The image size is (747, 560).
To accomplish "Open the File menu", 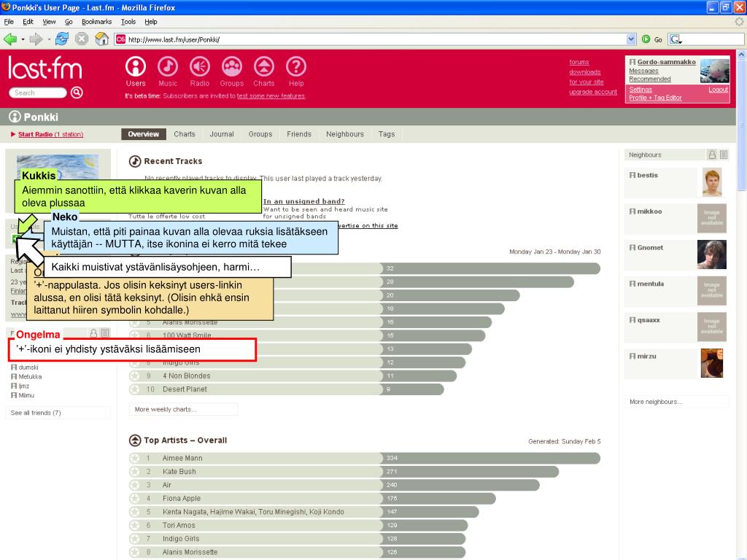I will pos(9,22).
